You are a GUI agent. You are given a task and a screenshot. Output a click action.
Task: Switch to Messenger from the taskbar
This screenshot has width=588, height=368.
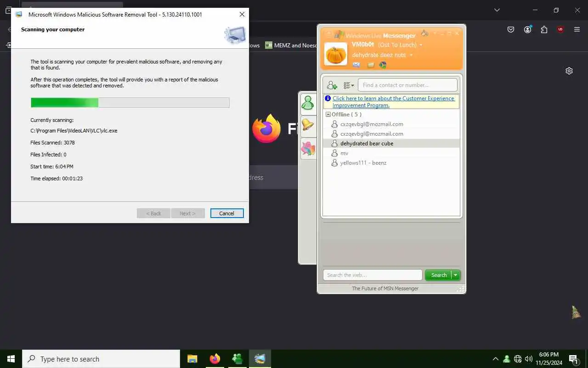(x=237, y=359)
